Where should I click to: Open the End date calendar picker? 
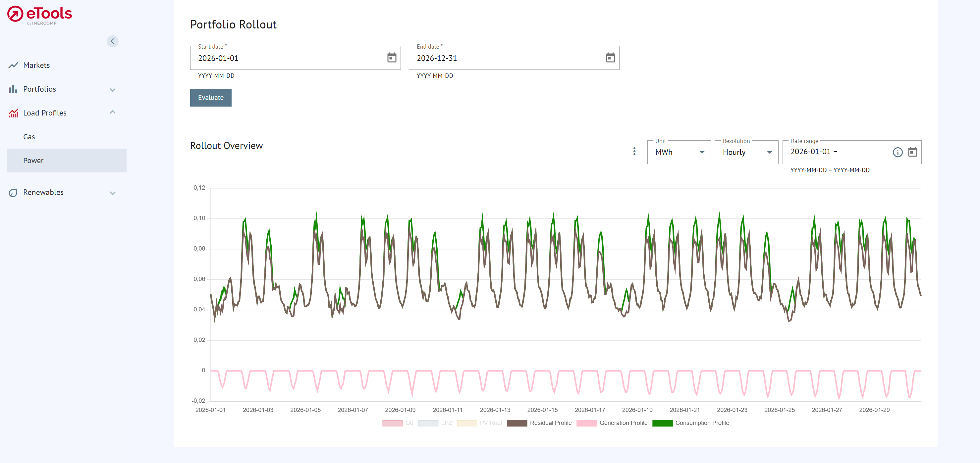610,58
